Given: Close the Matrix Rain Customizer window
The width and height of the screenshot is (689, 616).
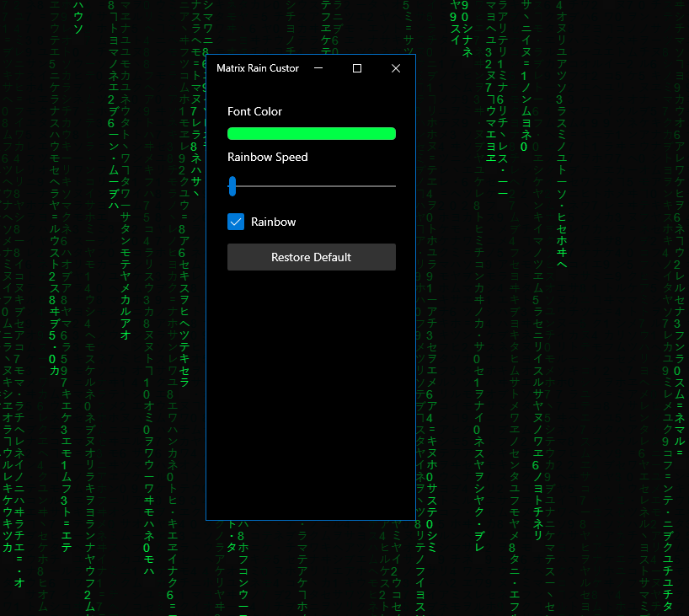Looking at the screenshot, I should point(396,68).
